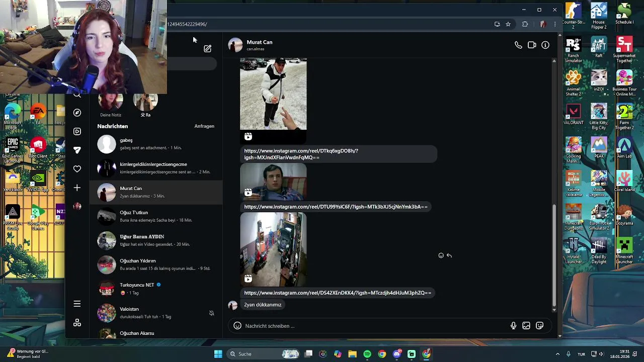Play the garage shop reel thumbnail
Image resolution: width=644 pixels, height=362 pixels.
pos(273,249)
